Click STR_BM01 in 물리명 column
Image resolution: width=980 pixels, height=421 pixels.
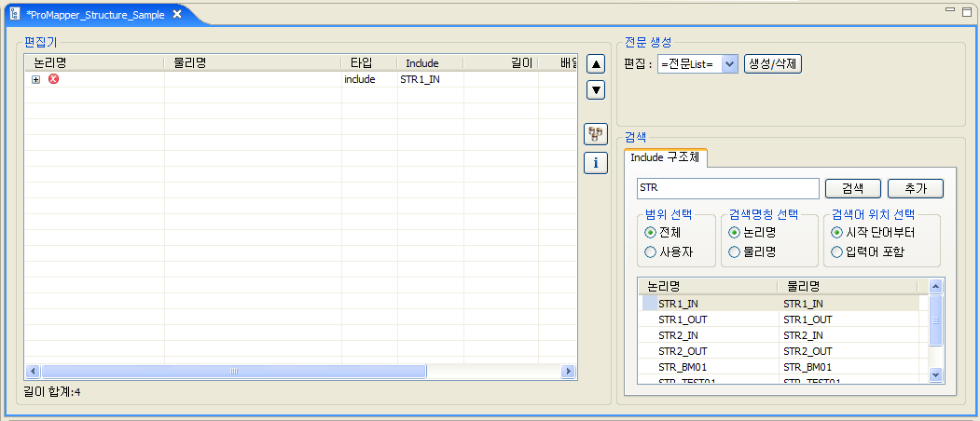[x=807, y=367]
